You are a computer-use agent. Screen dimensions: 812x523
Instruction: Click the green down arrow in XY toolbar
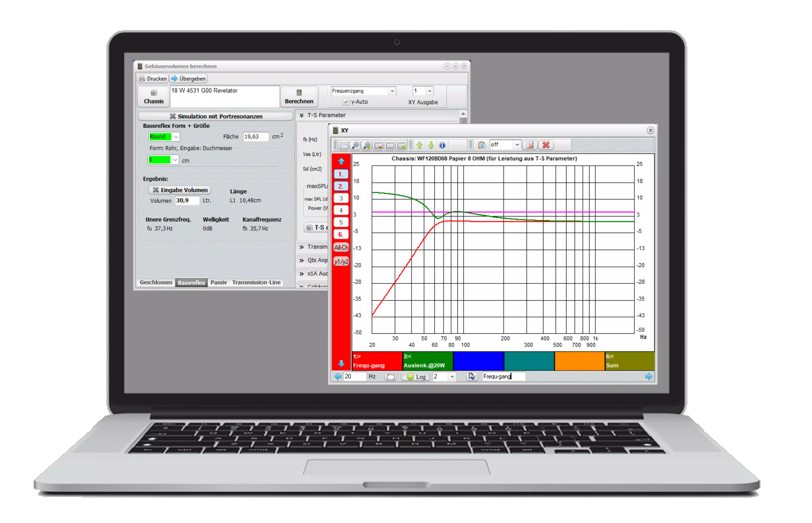[x=431, y=145]
